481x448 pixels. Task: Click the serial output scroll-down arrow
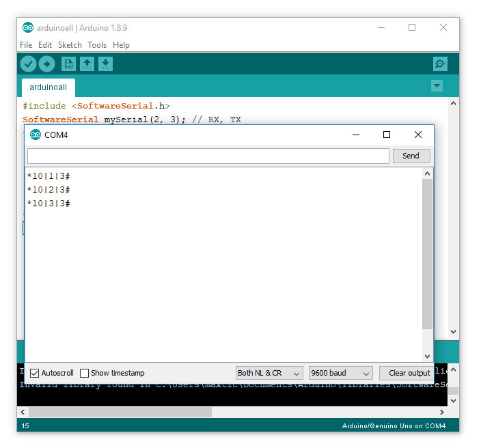[x=427, y=356]
